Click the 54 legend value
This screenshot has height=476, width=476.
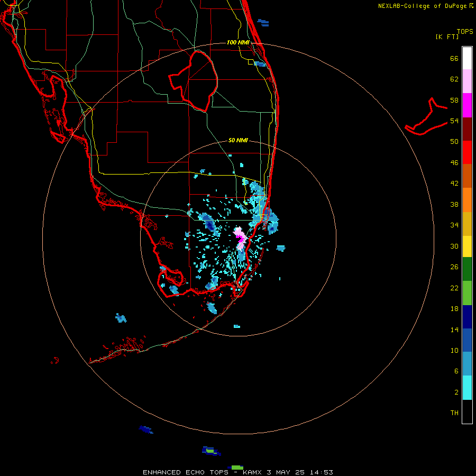point(454,121)
